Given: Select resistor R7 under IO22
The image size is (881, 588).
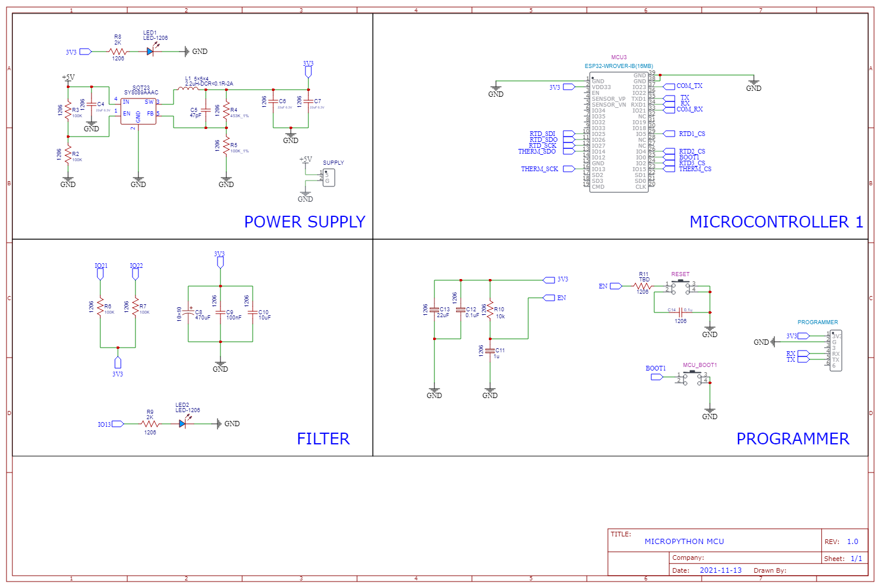Looking at the screenshot, I should [135, 307].
